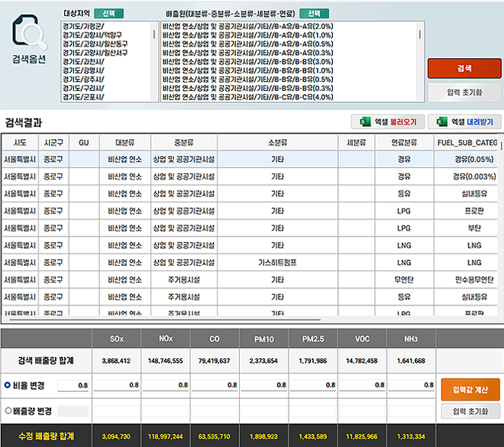Screen dimensions: 504x447
Task: Click the 엑셀 내려받기 button
Action: click(x=464, y=122)
